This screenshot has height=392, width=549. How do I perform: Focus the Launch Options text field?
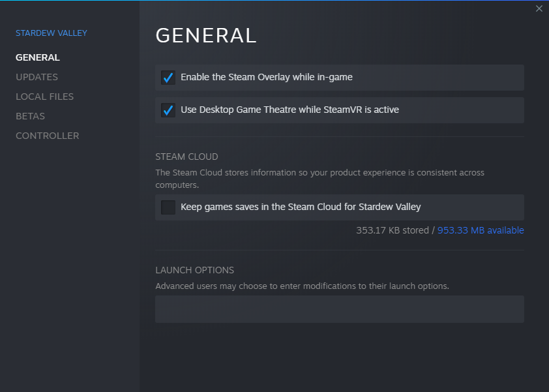(x=340, y=309)
